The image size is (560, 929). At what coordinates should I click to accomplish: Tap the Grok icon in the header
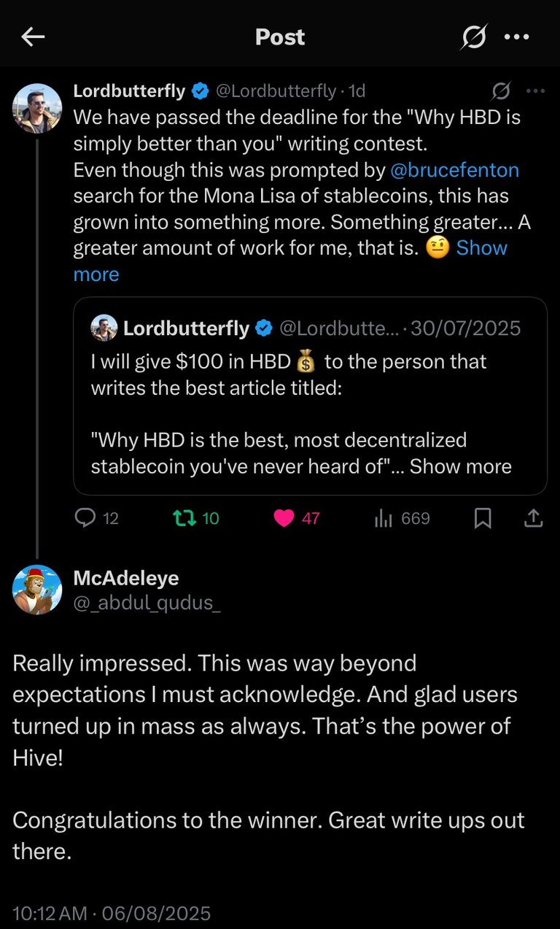[473, 37]
